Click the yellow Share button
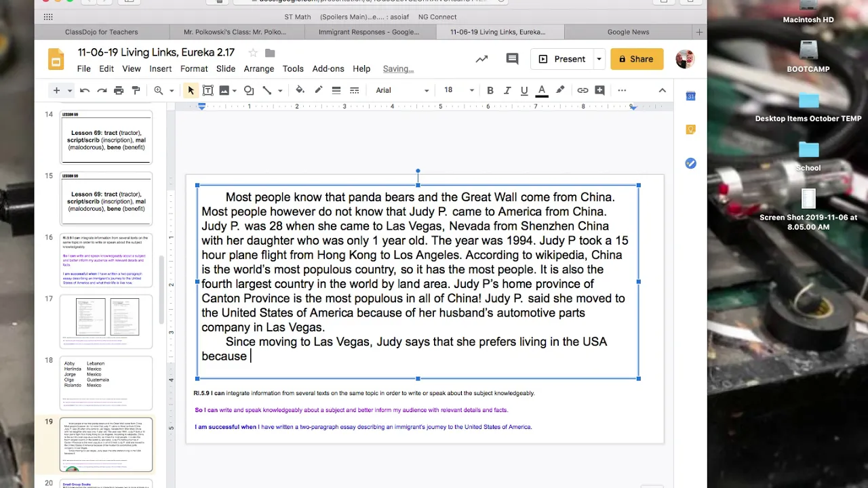The image size is (868, 488). coord(637,59)
